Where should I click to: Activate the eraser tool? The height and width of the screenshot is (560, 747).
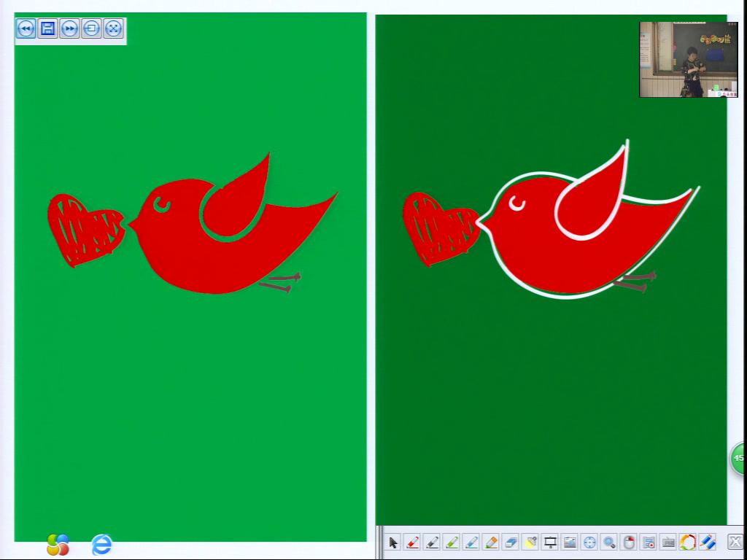click(511, 542)
